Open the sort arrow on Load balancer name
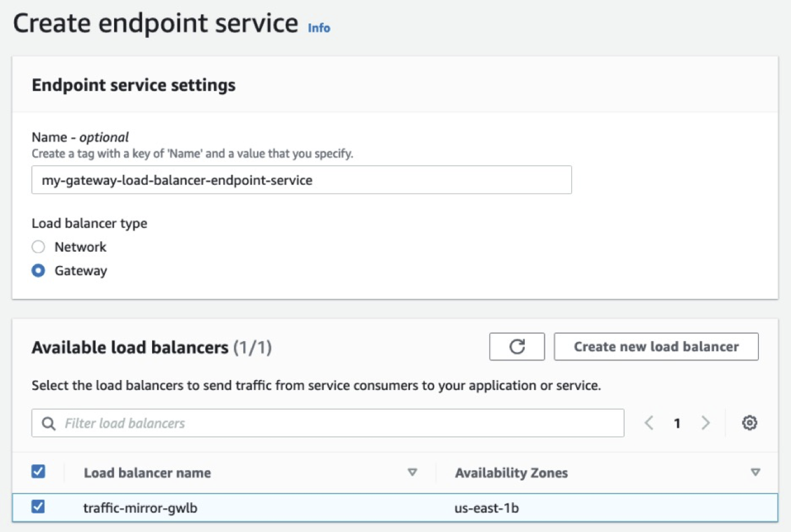Screen dimensions: 791x532 (x=412, y=472)
